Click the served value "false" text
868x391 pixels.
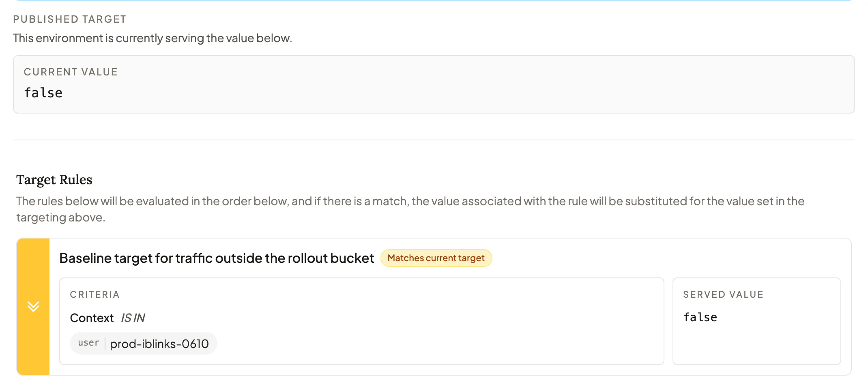[700, 317]
